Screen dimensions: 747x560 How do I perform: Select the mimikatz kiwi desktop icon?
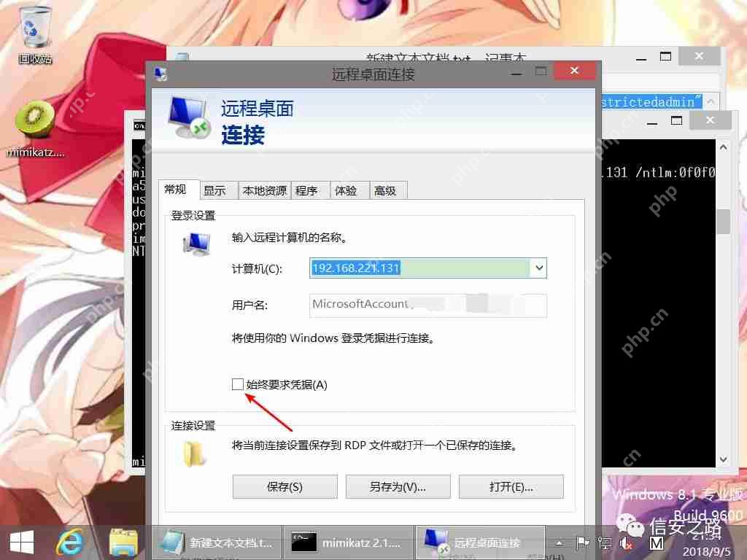click(x=35, y=128)
